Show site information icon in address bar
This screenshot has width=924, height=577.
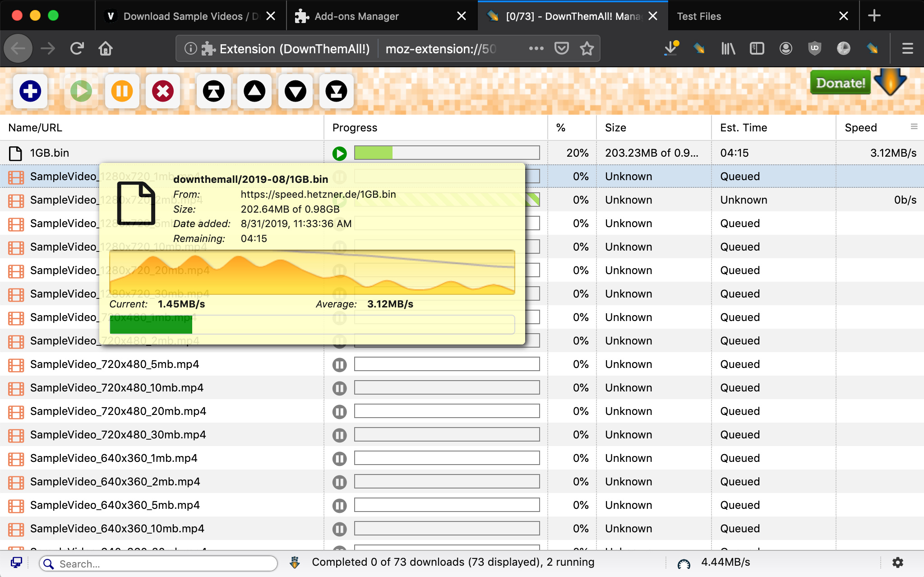coord(190,48)
